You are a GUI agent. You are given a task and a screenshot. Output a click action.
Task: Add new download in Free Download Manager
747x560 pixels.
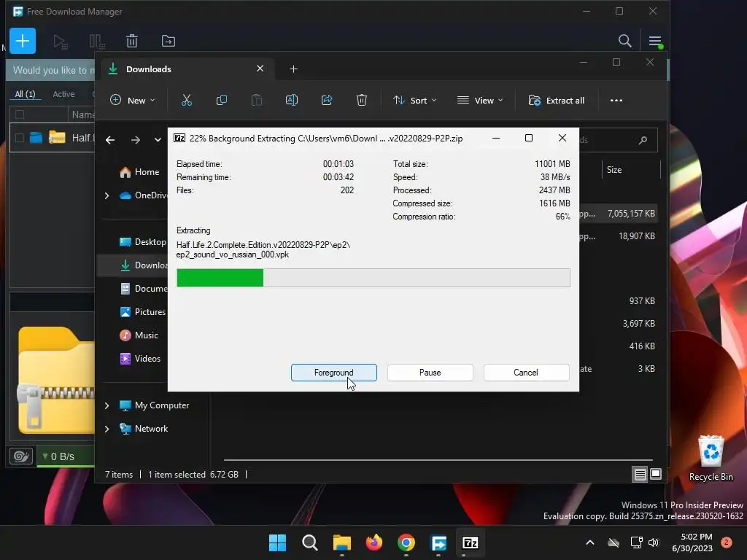pyautogui.click(x=23, y=41)
